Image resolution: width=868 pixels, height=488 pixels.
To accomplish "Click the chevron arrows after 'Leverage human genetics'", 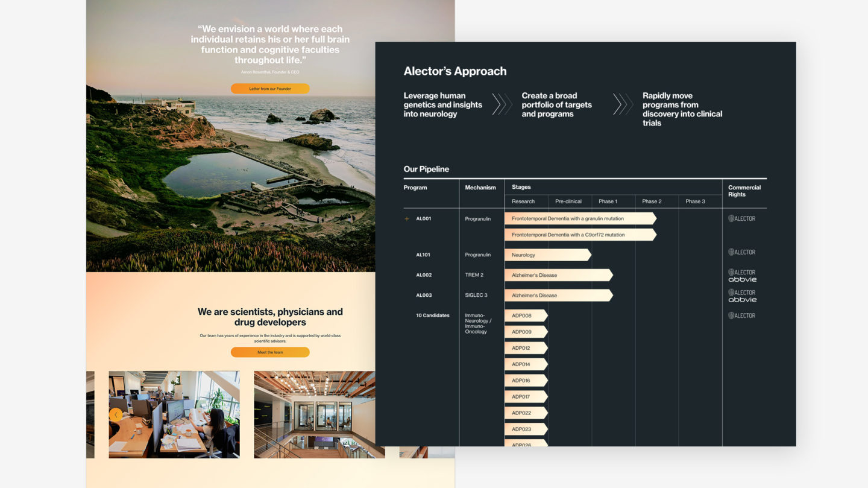I will (x=502, y=104).
